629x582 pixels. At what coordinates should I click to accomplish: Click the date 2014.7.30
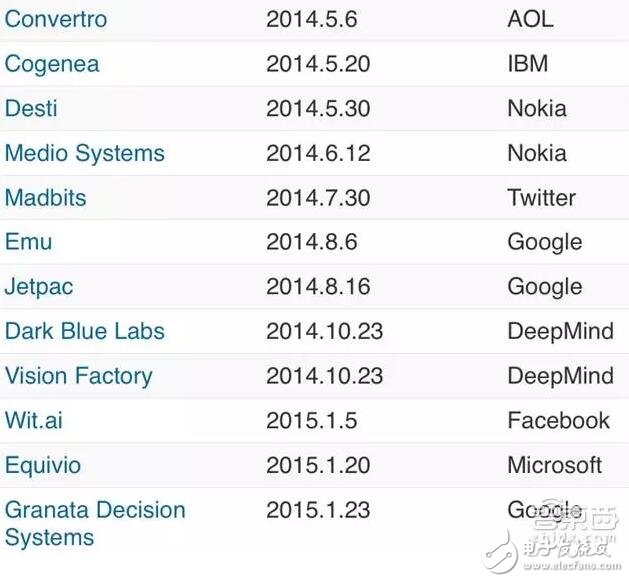(318, 197)
